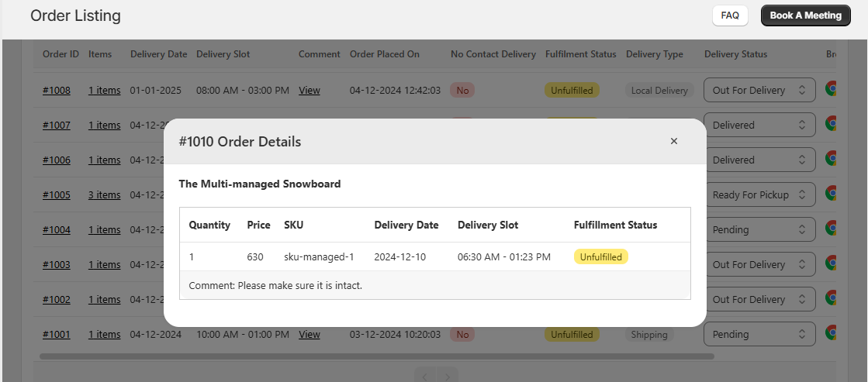Expand the Ready For Pickup status dropdown
Viewport: 868px width, 382px height.
pyautogui.click(x=759, y=194)
